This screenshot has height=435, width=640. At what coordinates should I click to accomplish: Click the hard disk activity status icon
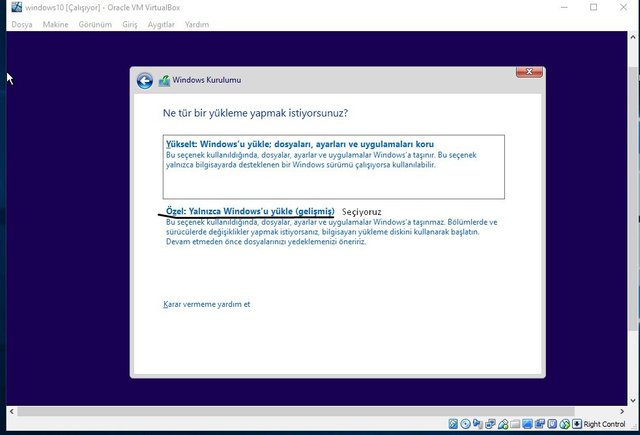point(453,424)
